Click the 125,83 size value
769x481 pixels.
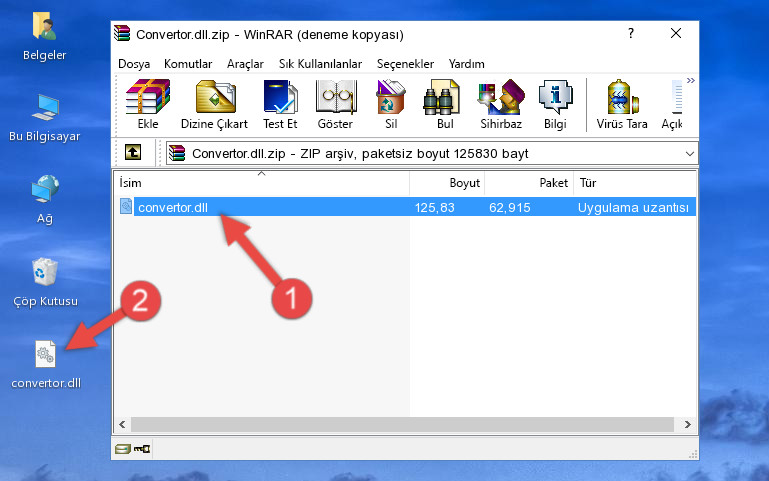[x=435, y=207]
